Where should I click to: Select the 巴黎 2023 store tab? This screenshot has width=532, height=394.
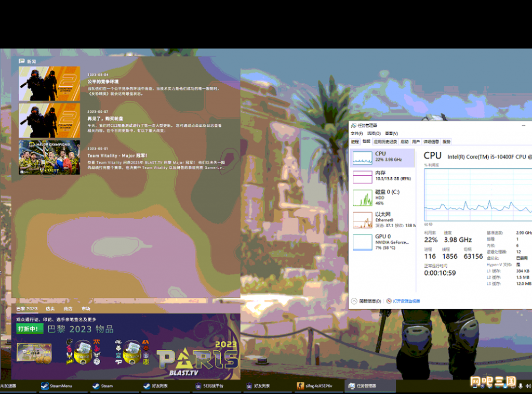(27, 308)
